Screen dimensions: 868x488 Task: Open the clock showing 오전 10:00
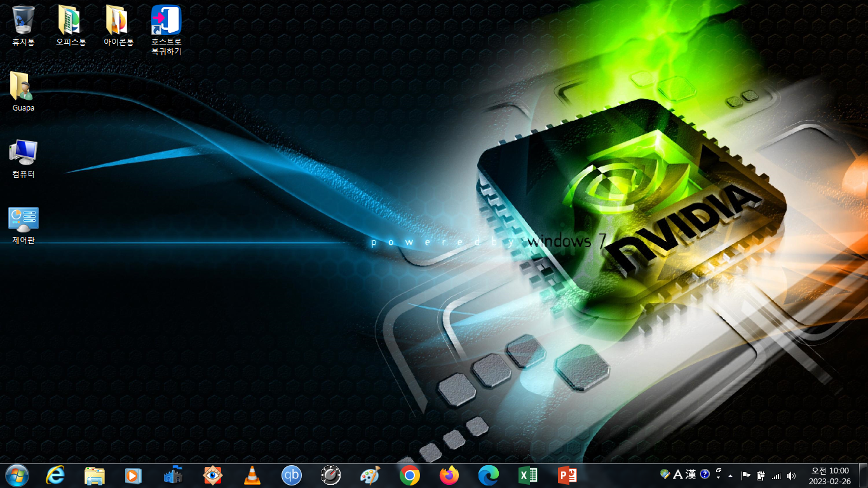[x=829, y=475]
